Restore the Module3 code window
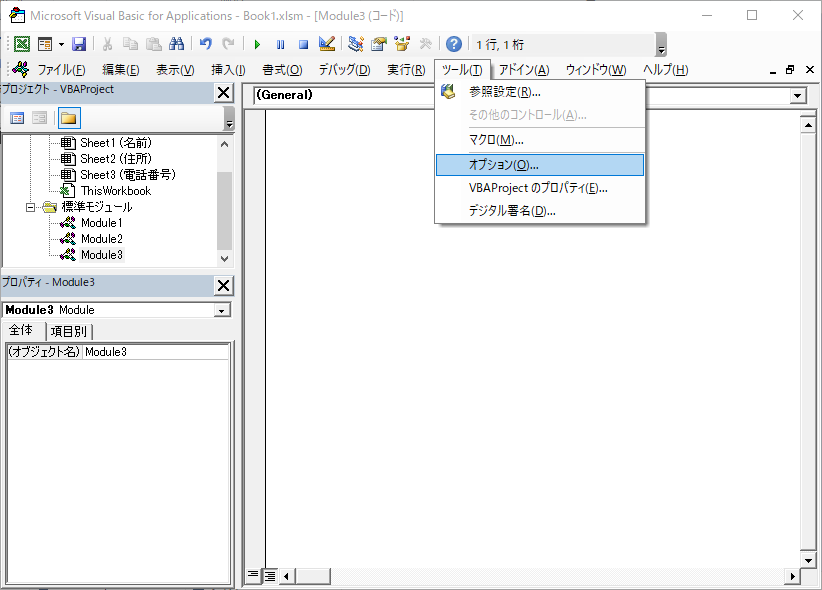The width and height of the screenshot is (822, 590). click(x=790, y=70)
